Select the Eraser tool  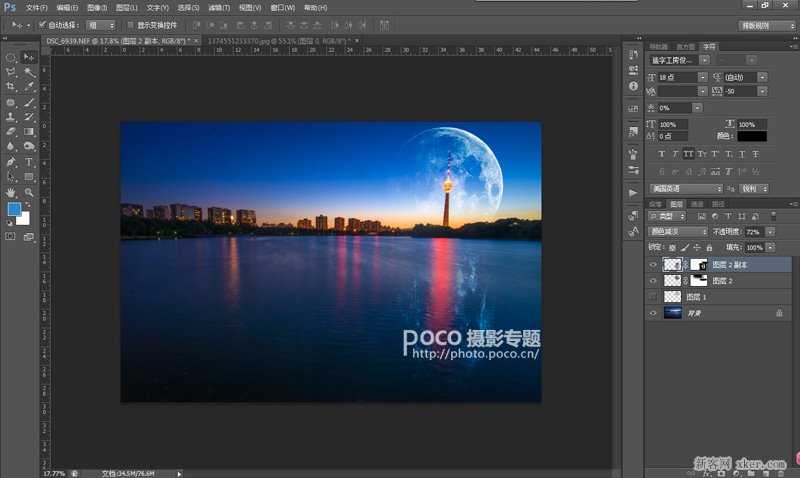point(10,132)
